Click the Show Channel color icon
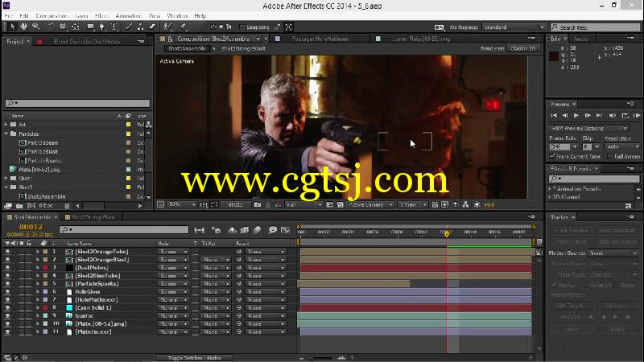Screen dimensions: 644x362 click(278, 204)
